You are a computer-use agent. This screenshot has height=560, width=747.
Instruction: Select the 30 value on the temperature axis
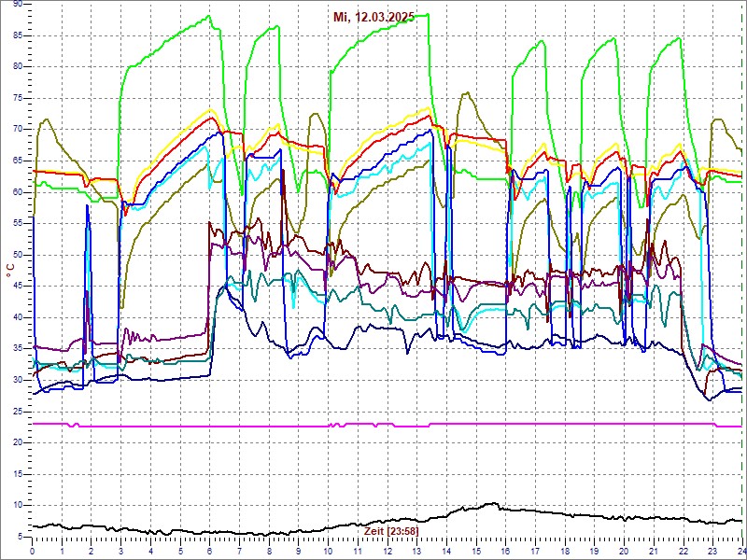pos(17,380)
